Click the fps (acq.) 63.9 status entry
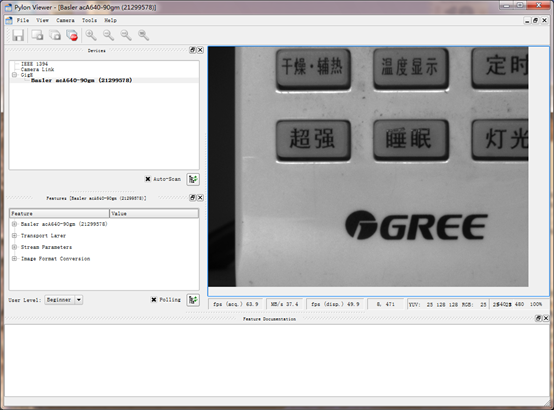 click(x=236, y=304)
